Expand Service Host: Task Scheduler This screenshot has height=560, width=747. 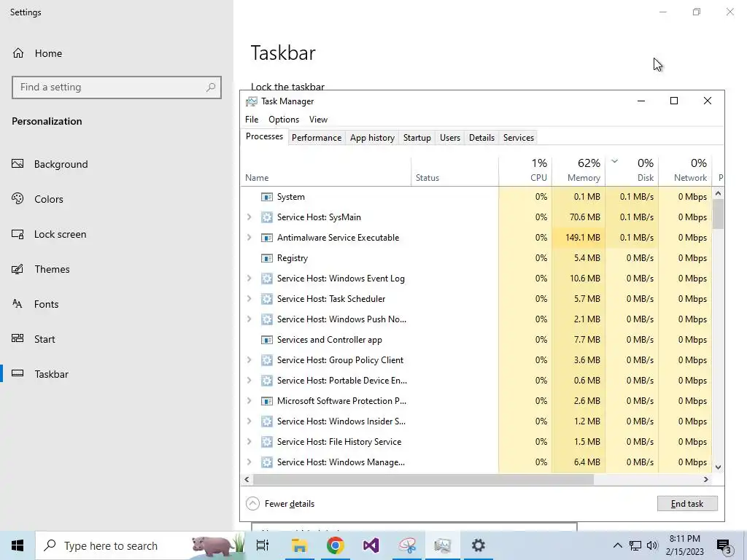pos(249,299)
